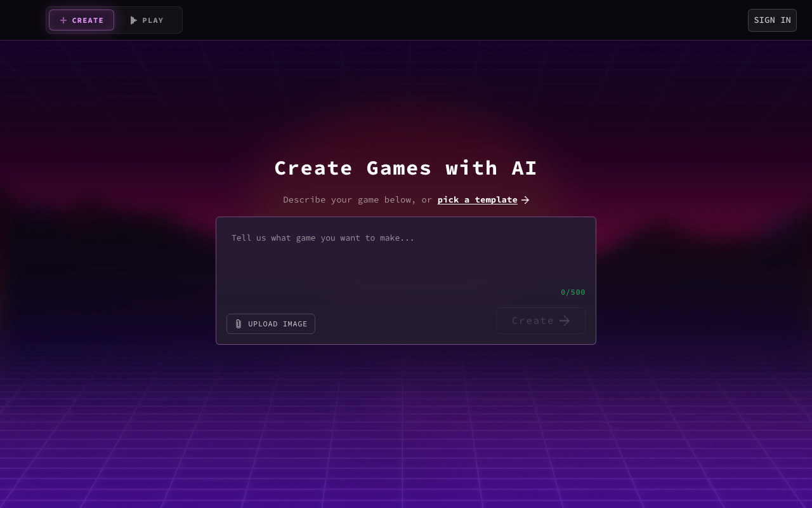Click the arrow icon beside pick a template

coord(525,200)
